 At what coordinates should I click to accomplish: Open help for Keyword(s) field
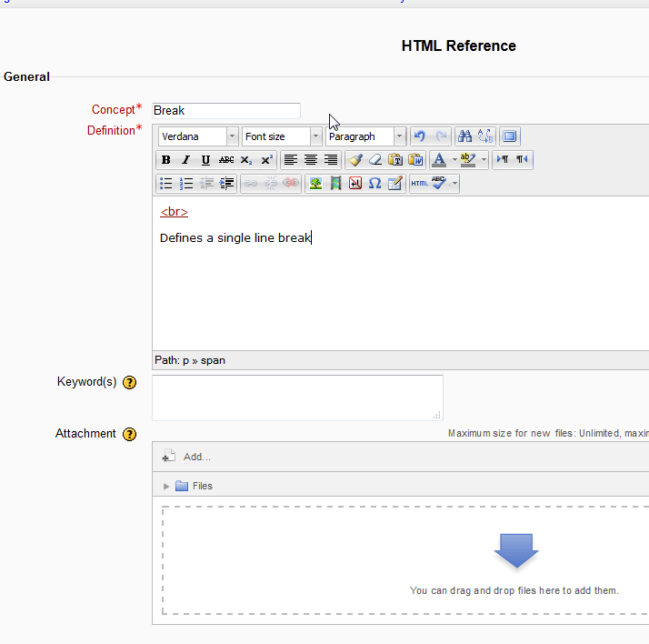(x=130, y=382)
